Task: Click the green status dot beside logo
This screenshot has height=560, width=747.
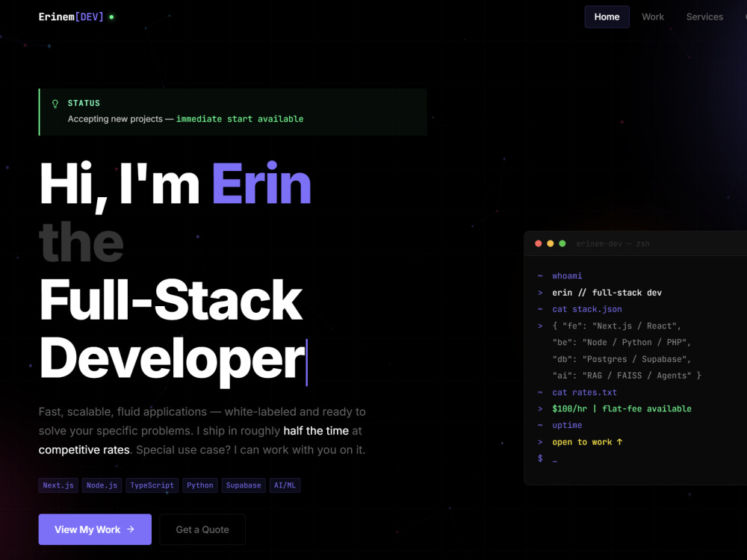Action: click(x=111, y=17)
